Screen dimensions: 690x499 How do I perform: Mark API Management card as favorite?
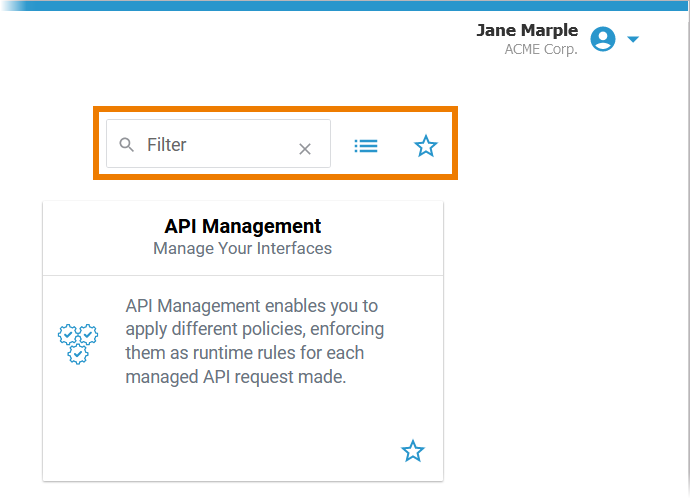pyautogui.click(x=413, y=451)
